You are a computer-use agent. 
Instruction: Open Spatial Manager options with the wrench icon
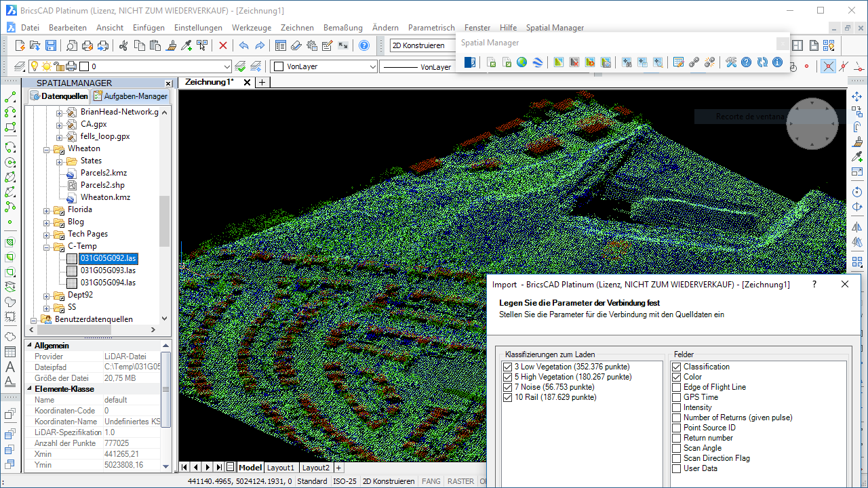click(731, 62)
